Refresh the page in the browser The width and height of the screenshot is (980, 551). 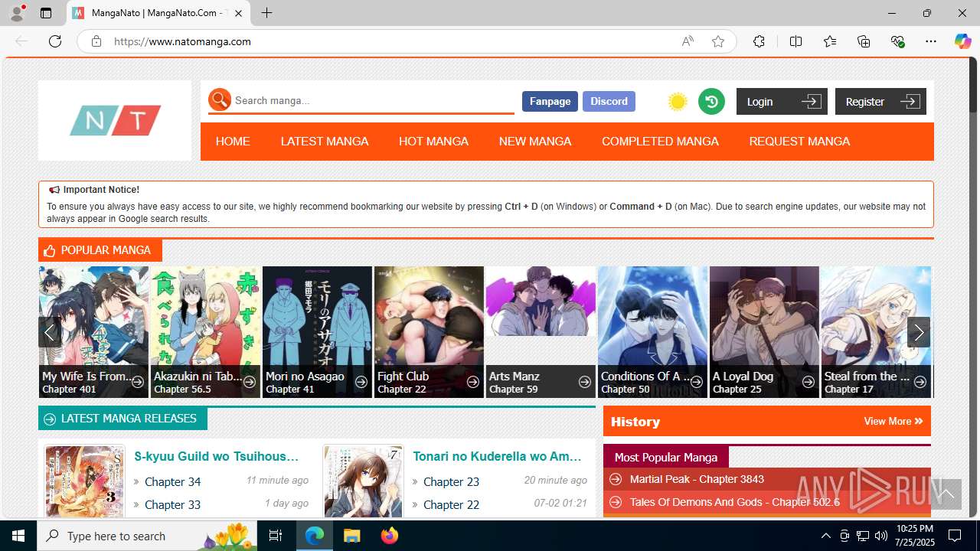pos(55,41)
